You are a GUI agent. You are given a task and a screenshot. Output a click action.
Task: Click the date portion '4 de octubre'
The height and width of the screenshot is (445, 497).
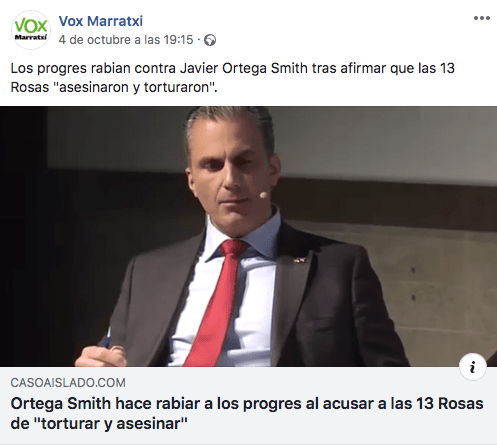[95, 40]
